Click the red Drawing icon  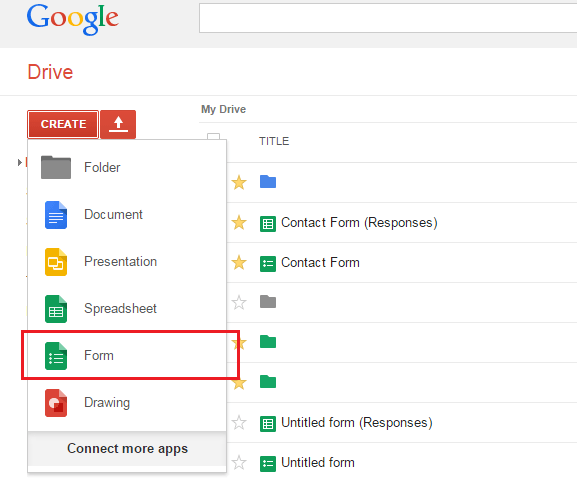56,403
